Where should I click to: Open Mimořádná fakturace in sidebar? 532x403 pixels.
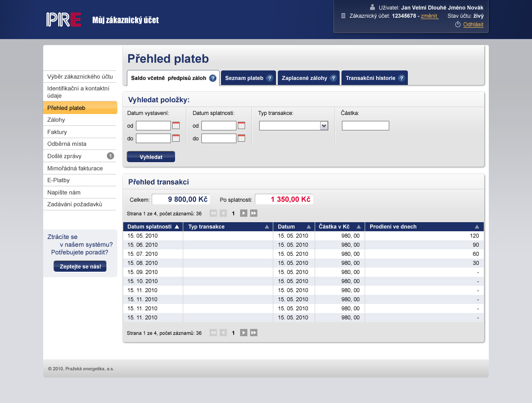point(80,168)
